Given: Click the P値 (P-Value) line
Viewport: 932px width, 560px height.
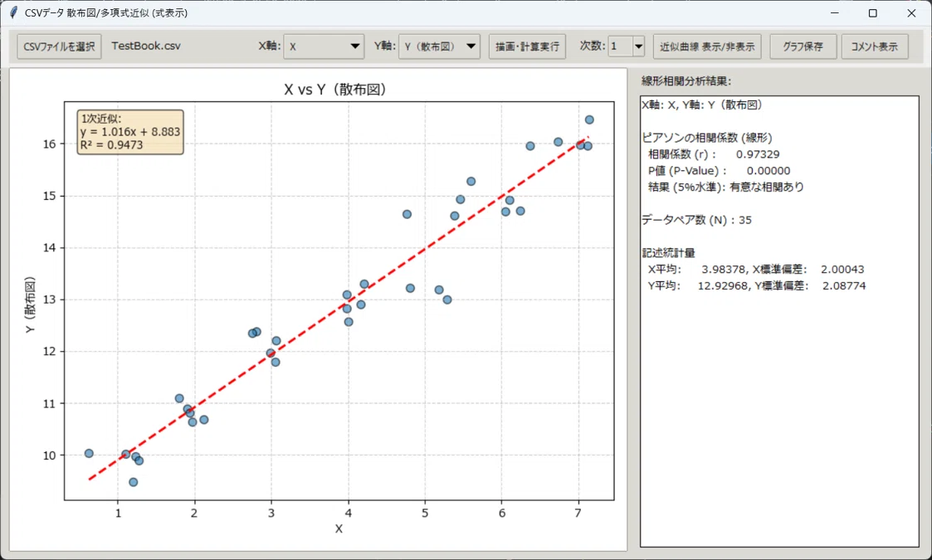Looking at the screenshot, I should (720, 171).
